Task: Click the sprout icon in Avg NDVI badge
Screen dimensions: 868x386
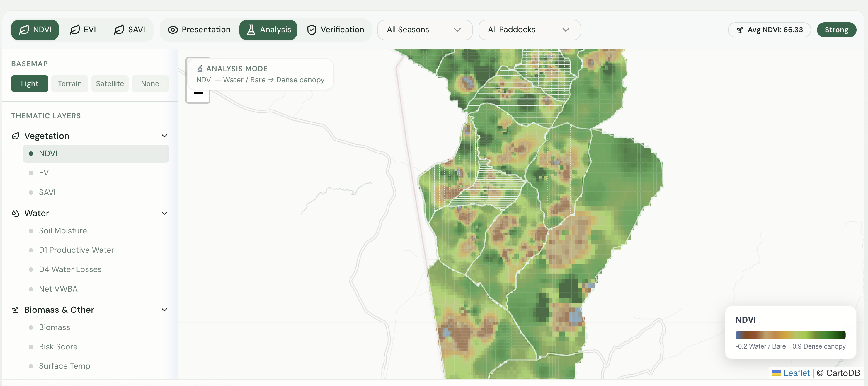Action: [x=740, y=30]
